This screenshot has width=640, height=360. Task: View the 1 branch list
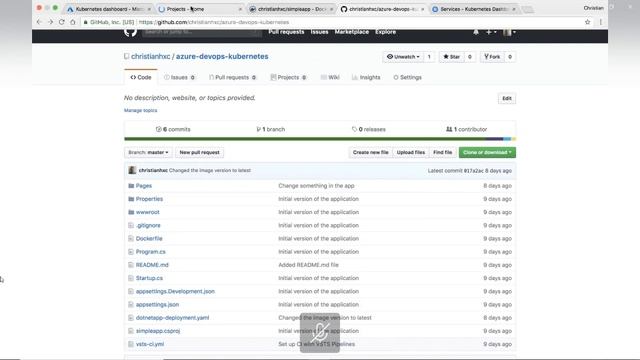pyautogui.click(x=271, y=129)
